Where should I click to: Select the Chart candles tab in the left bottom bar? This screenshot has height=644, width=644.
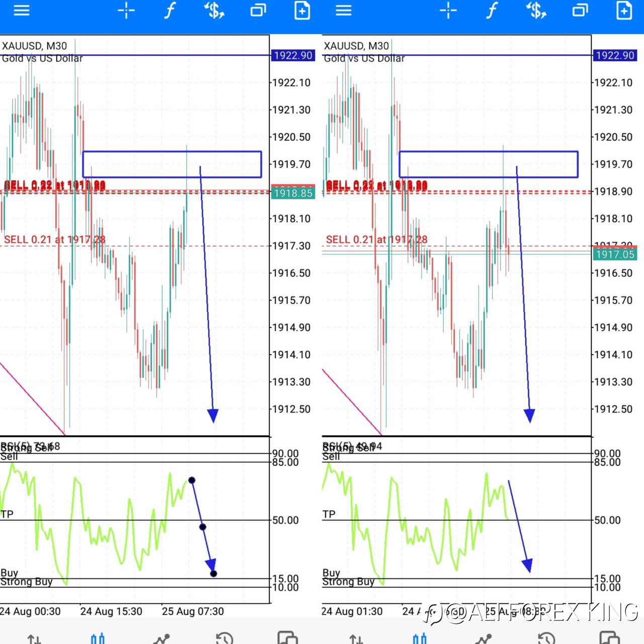pyautogui.click(x=98, y=638)
